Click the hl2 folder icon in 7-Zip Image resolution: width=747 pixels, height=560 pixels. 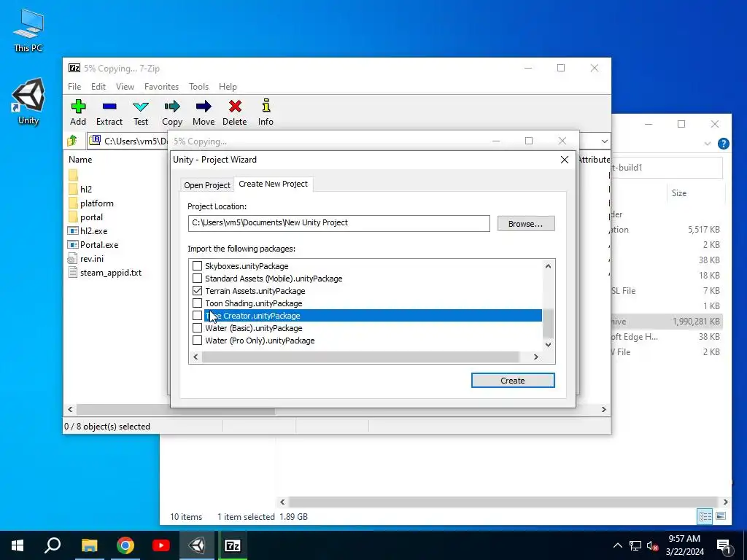(73, 189)
